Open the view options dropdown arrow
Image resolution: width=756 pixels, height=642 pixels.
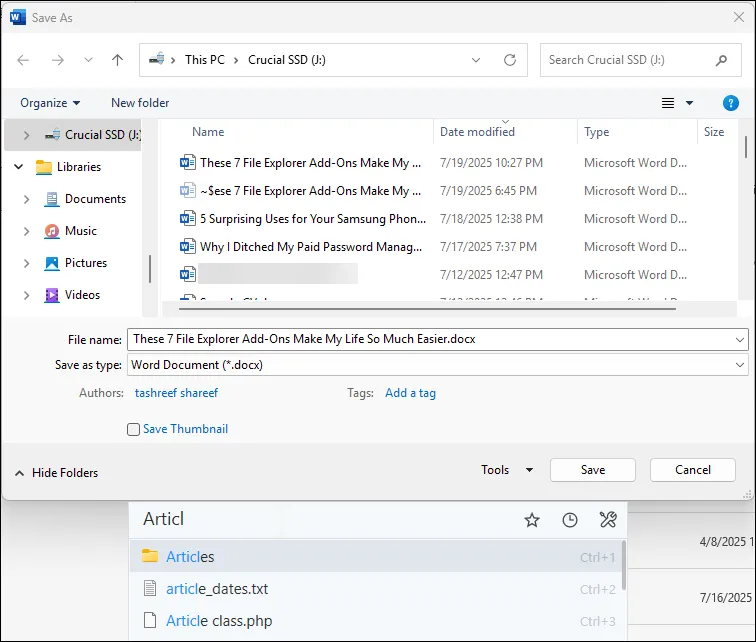689,103
